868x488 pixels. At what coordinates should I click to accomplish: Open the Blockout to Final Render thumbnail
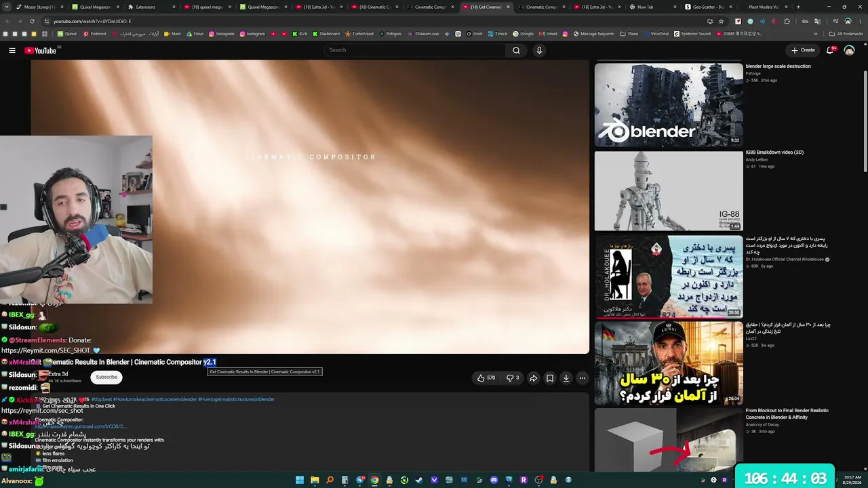point(669,439)
